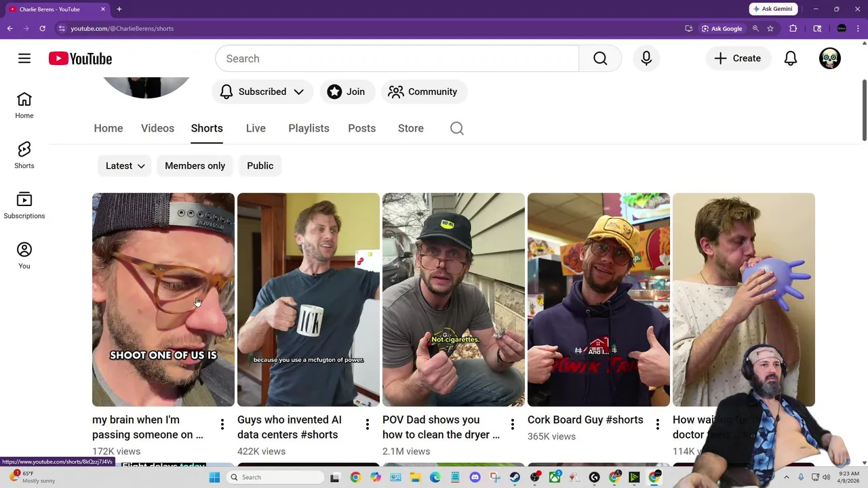This screenshot has width=868, height=488.
Task: Open Steam from the taskbar
Action: (x=515, y=477)
